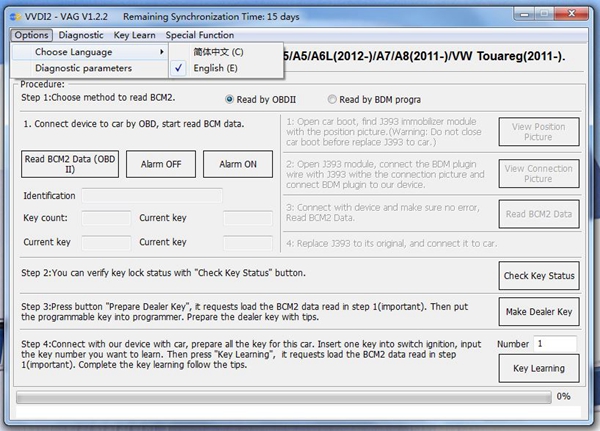Click 'Remaining Synchronization Time: 15 days' text

[x=211, y=17]
